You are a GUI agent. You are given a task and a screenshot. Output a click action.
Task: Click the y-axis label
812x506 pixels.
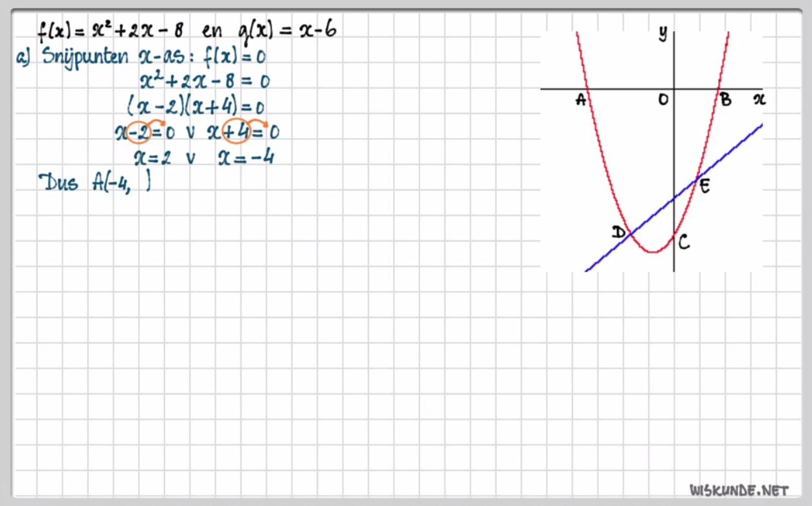(662, 34)
